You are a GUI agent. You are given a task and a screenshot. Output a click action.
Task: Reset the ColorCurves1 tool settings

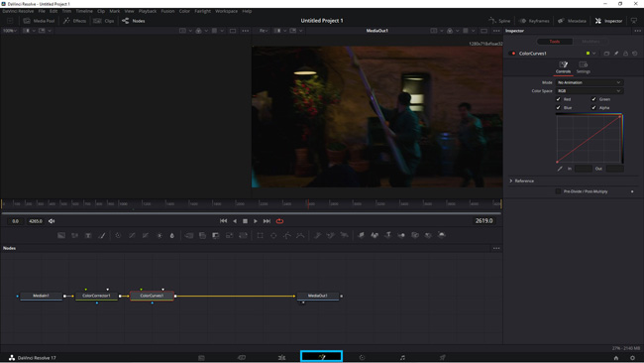(x=634, y=54)
